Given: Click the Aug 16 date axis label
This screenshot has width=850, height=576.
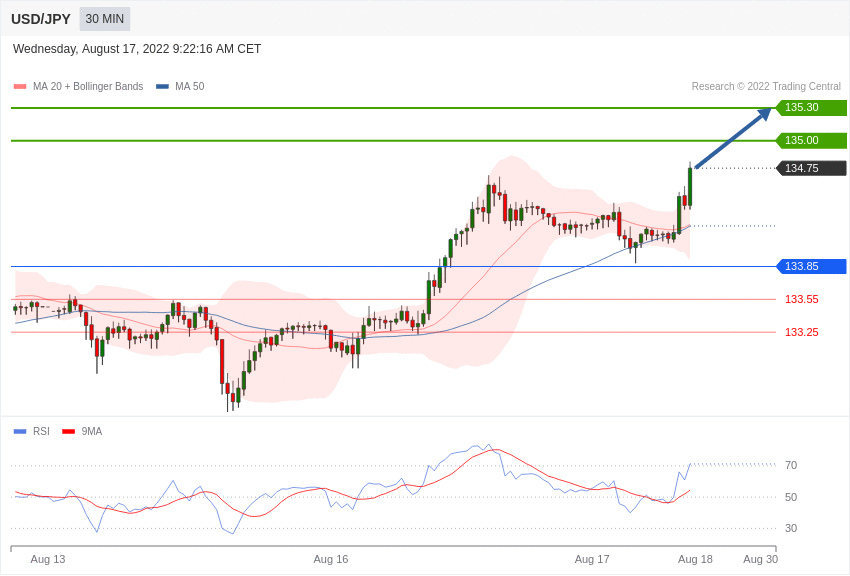Looking at the screenshot, I should pos(331,559).
